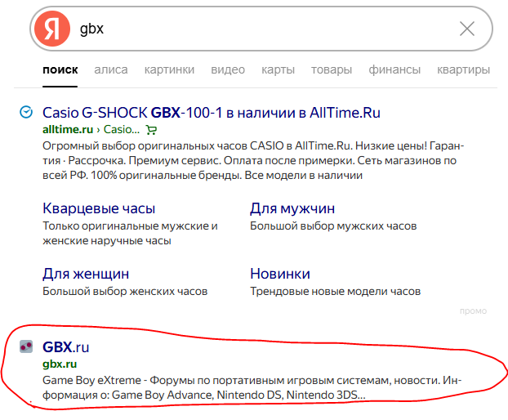
Task: Click the промо ad label
Action: tap(473, 311)
